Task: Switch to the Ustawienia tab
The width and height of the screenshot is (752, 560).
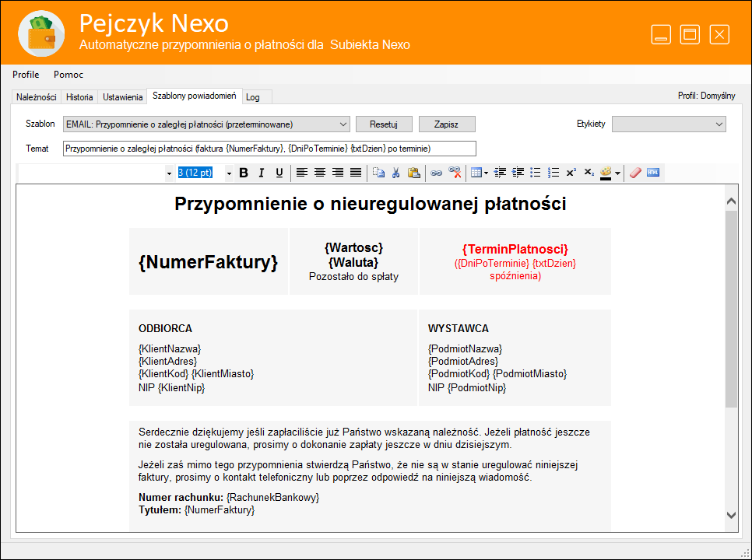Action: 123,97
